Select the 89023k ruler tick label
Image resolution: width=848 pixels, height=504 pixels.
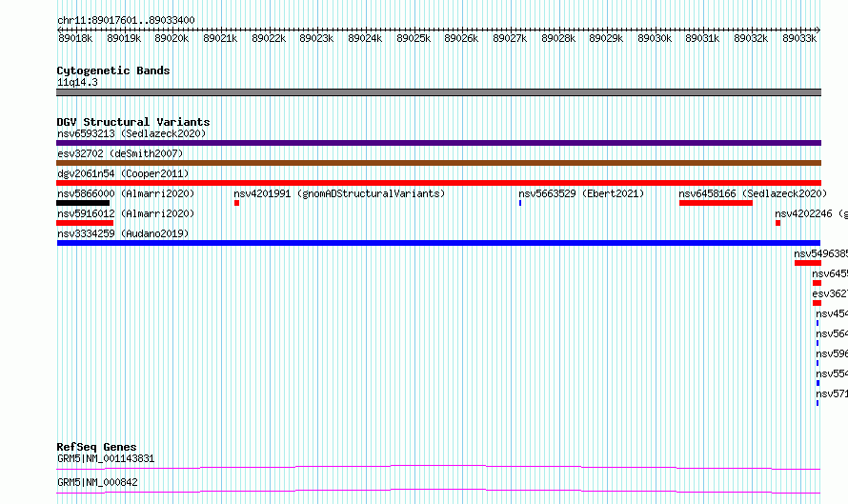(316, 38)
